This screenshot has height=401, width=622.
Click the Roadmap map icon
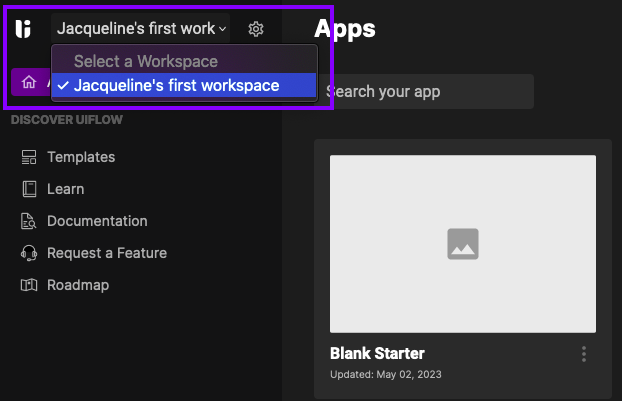point(29,285)
